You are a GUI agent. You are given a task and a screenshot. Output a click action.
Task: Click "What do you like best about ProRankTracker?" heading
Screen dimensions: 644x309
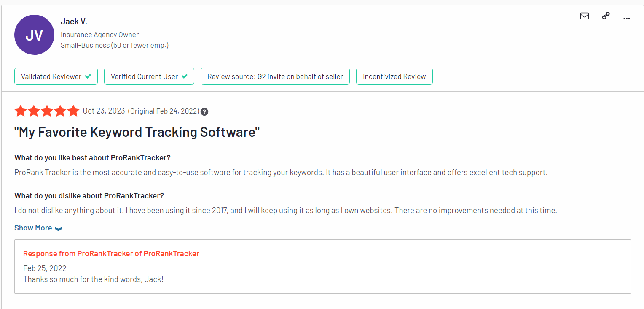pyautogui.click(x=92, y=158)
